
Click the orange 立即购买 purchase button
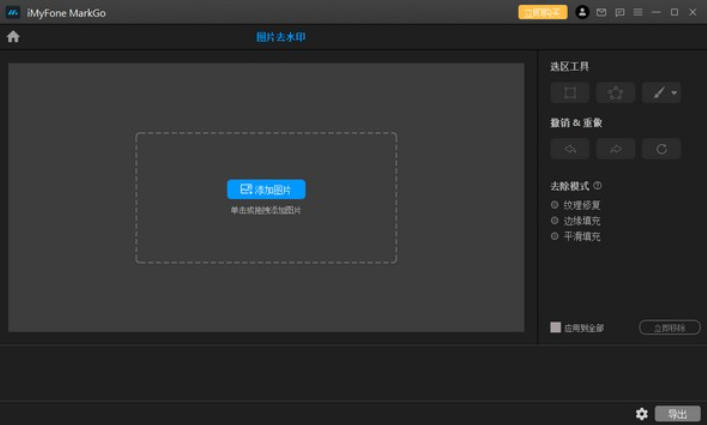[x=542, y=12]
